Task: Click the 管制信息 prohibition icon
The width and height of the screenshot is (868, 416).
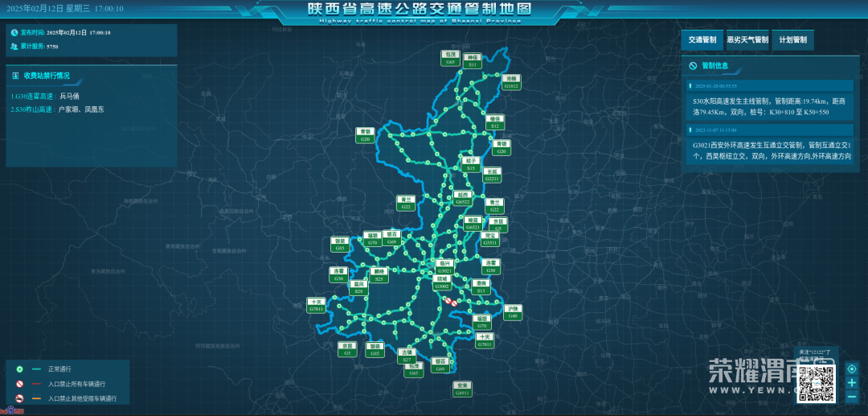Action: (x=692, y=66)
